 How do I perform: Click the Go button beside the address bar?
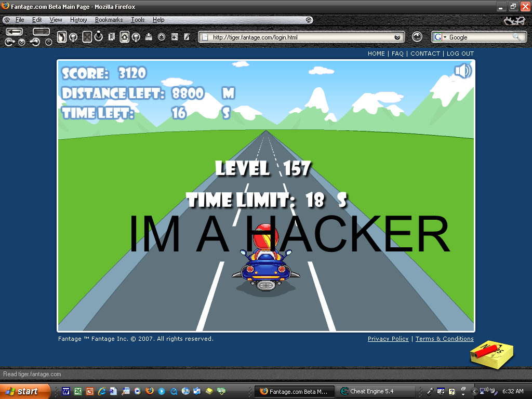pyautogui.click(x=417, y=37)
